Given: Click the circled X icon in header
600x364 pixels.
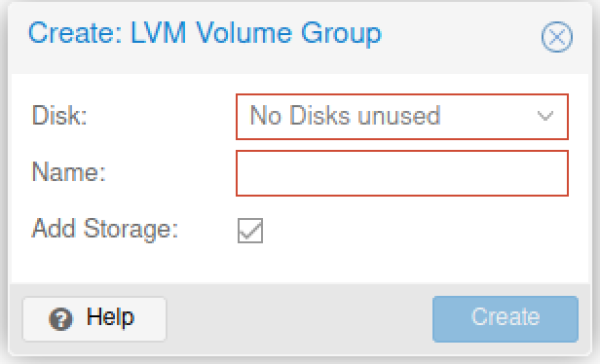Looking at the screenshot, I should pyautogui.click(x=557, y=37).
